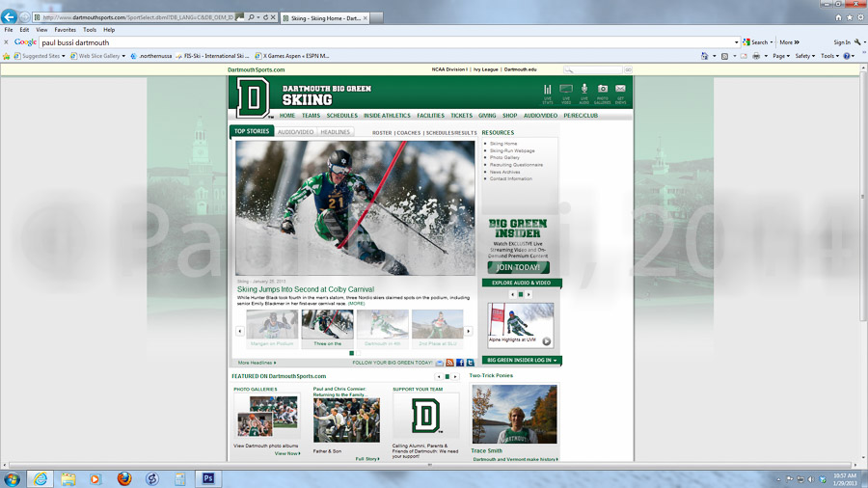Open the Favorites menu
Image resolution: width=868 pixels, height=488 pixels.
(65, 30)
